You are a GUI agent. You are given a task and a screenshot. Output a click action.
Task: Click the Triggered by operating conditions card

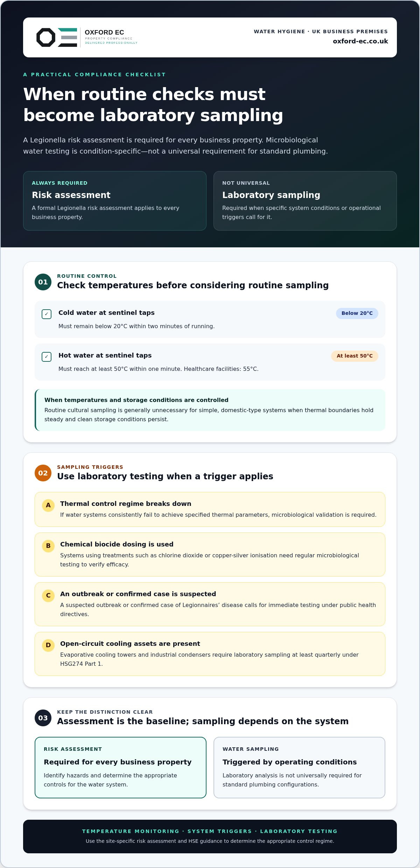[299, 768]
